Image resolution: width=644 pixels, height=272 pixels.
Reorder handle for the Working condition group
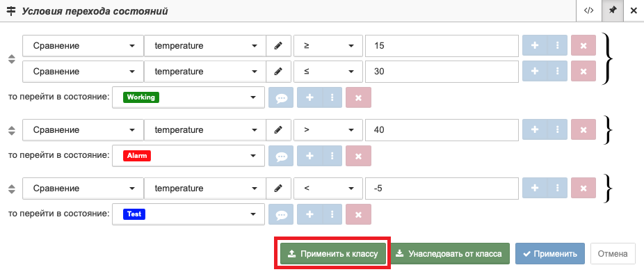pos(12,59)
